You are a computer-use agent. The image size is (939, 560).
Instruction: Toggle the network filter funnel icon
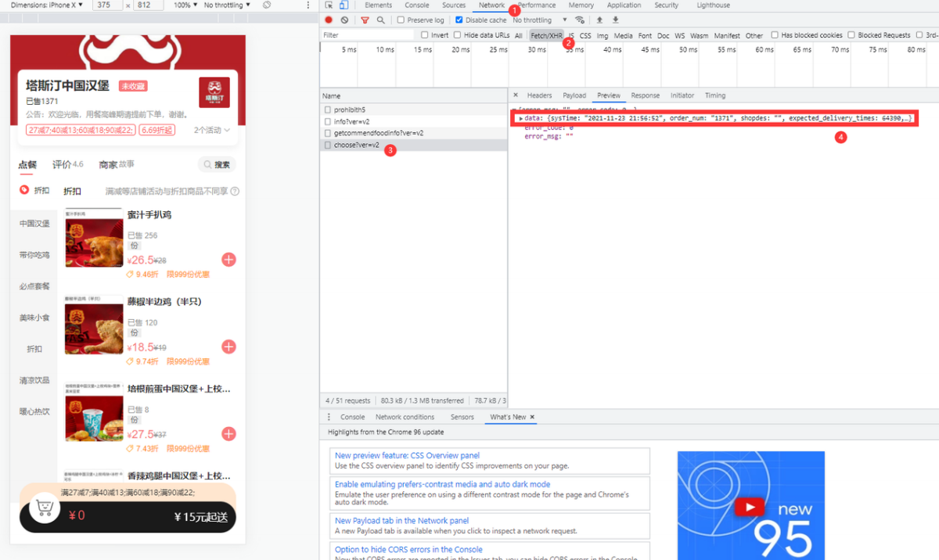tap(365, 20)
